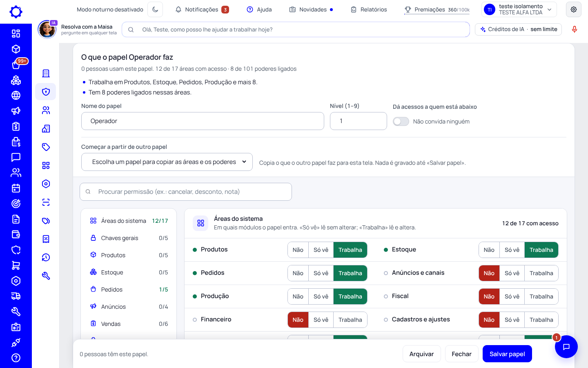
Task: Toggle the 'Não convida ninguém' switch
Action: pos(401,121)
